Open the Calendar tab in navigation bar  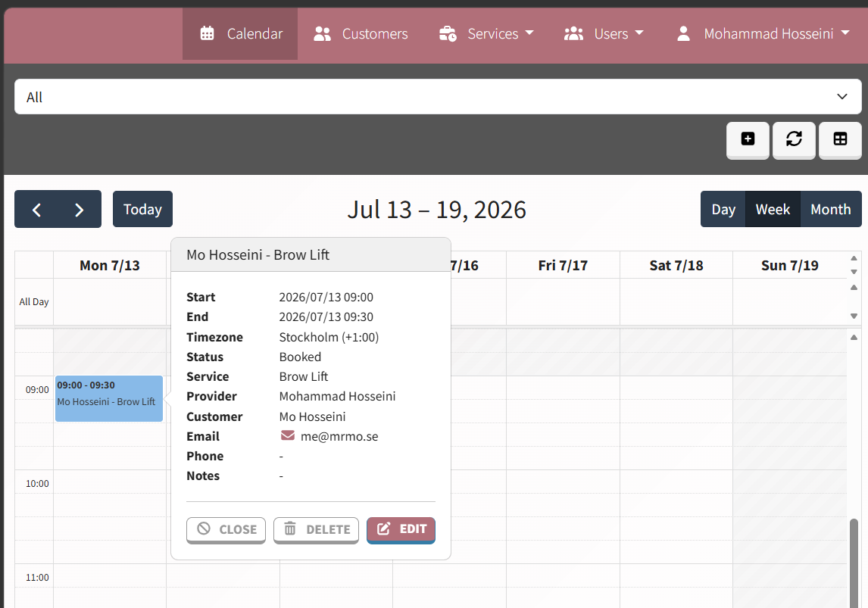(x=240, y=34)
